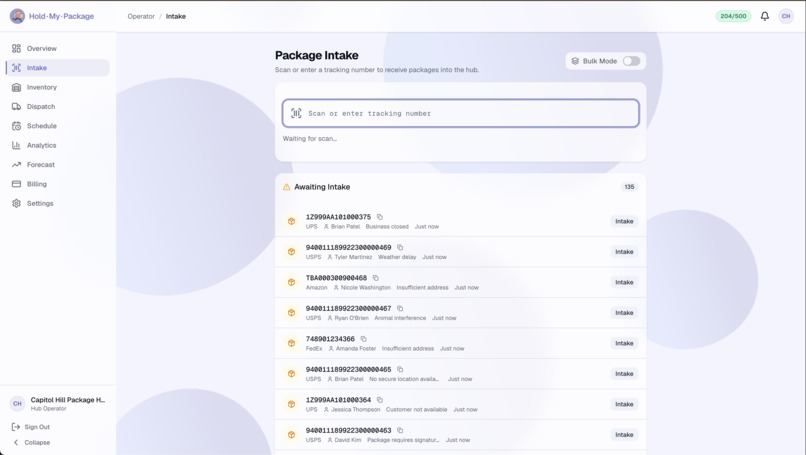Intake the Amazon package for Nicole Washington
806x455 pixels.
pos(624,282)
